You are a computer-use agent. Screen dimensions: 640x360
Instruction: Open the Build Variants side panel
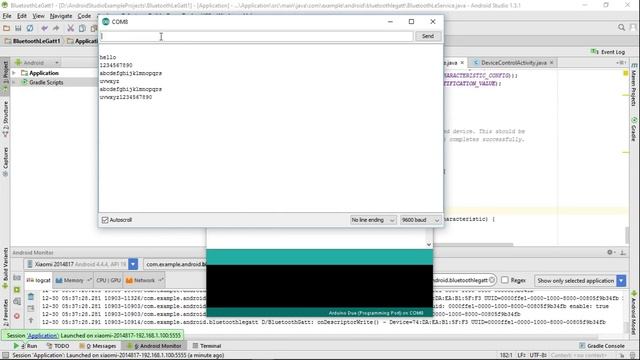5,267
